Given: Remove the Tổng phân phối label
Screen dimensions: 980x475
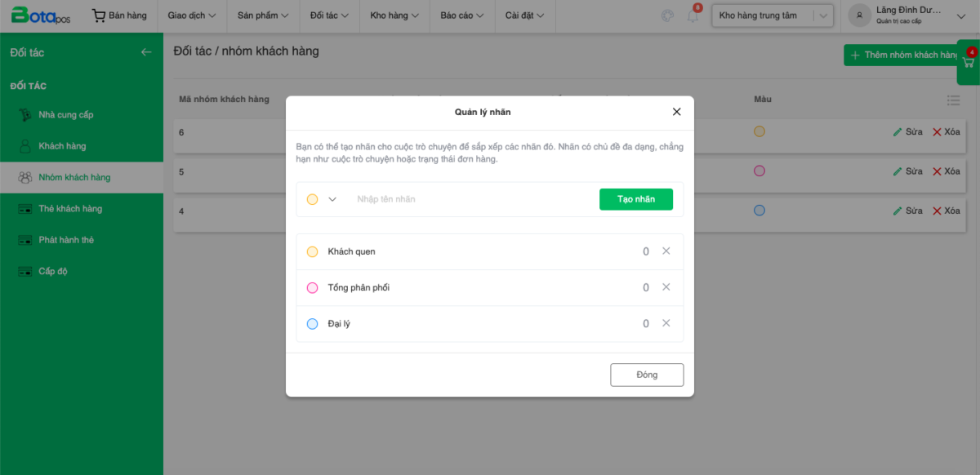Looking at the screenshot, I should 666,287.
